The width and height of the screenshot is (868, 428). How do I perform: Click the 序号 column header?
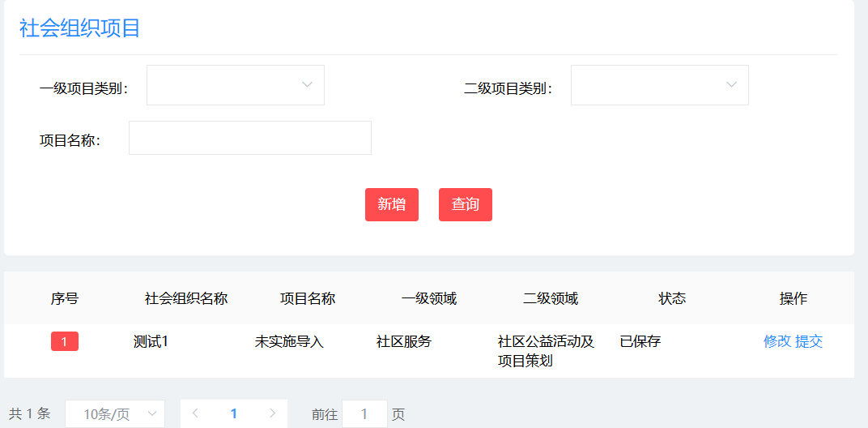tap(65, 299)
